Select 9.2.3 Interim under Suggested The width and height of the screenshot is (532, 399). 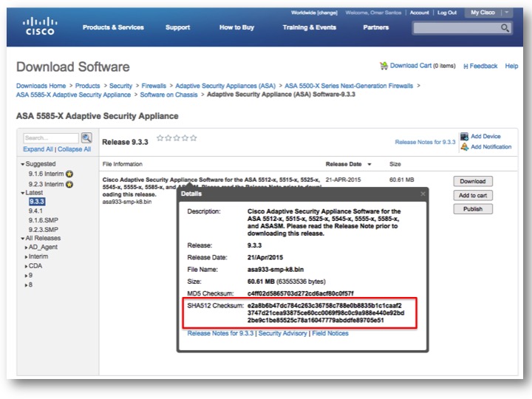46,184
